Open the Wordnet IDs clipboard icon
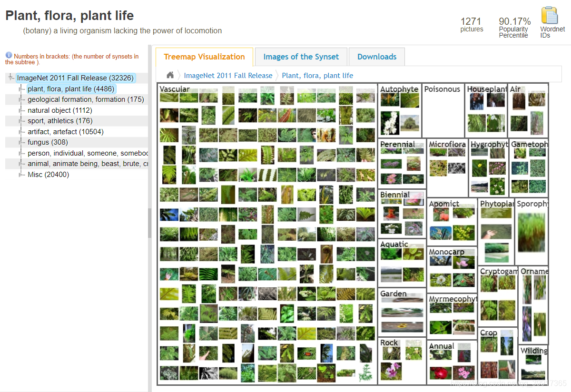The image size is (571, 392). click(x=550, y=15)
